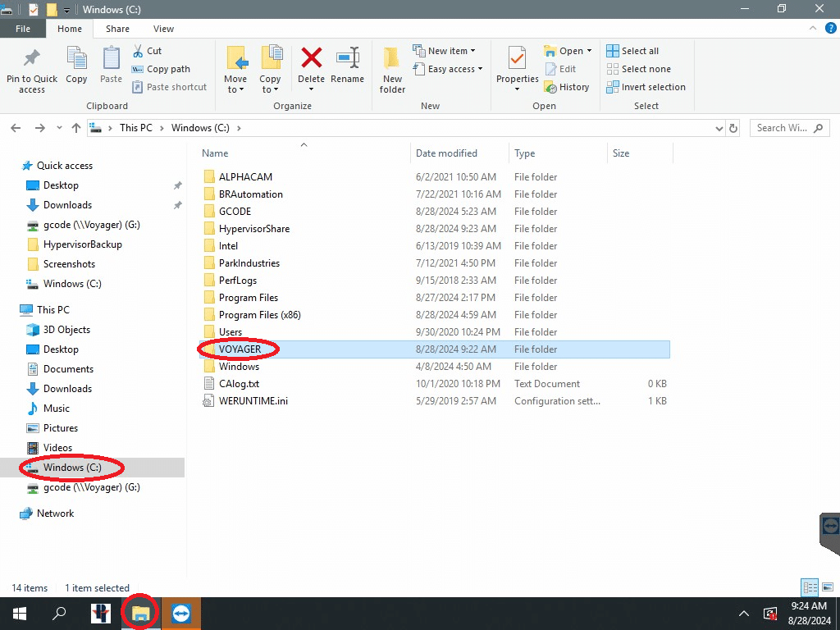Click the Rename icon in ribbon

pyautogui.click(x=347, y=59)
